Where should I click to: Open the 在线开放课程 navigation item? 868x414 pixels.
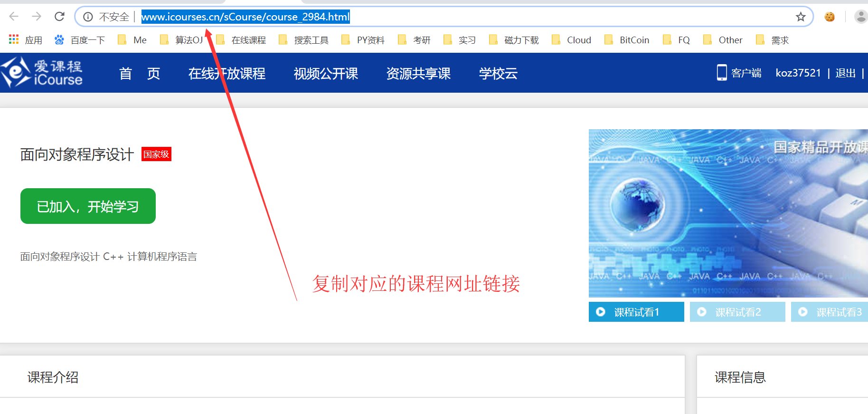226,73
